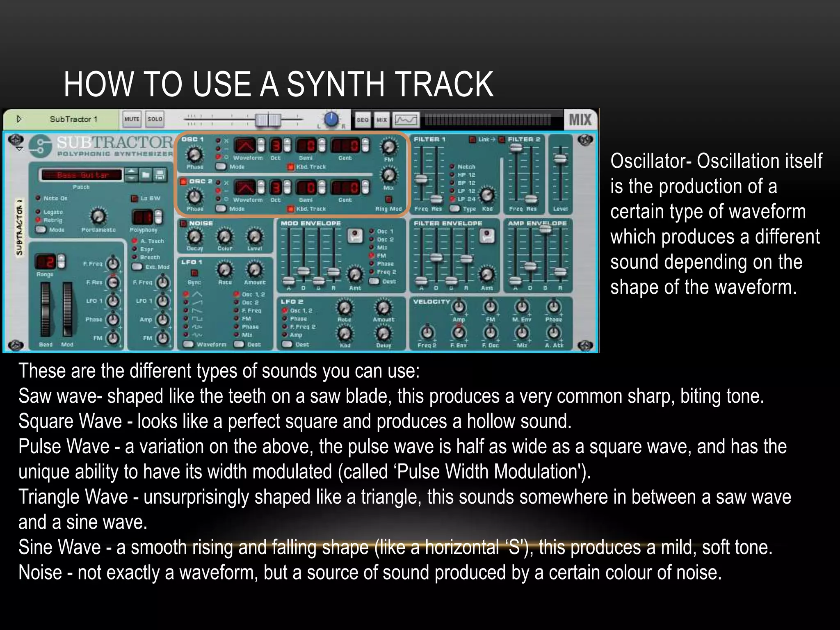Click the LFO 2 Kbd knob
840x630 pixels.
pos(345,333)
